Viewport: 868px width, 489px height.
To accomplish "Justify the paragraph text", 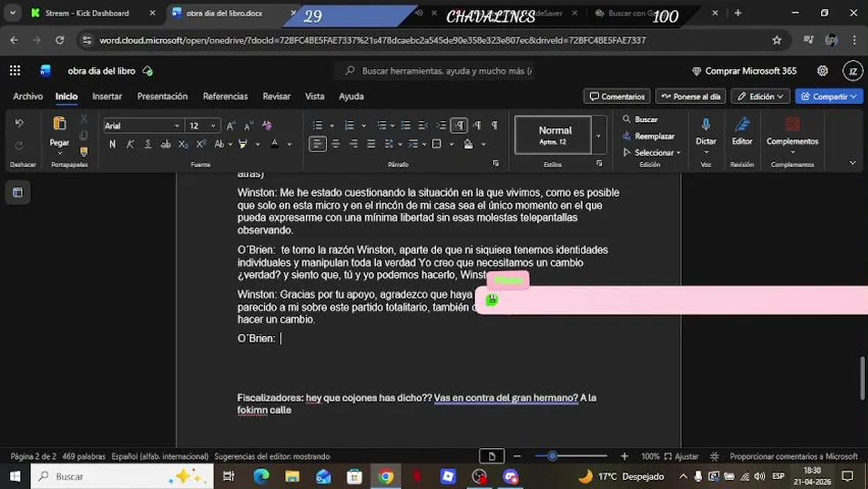I will point(371,144).
